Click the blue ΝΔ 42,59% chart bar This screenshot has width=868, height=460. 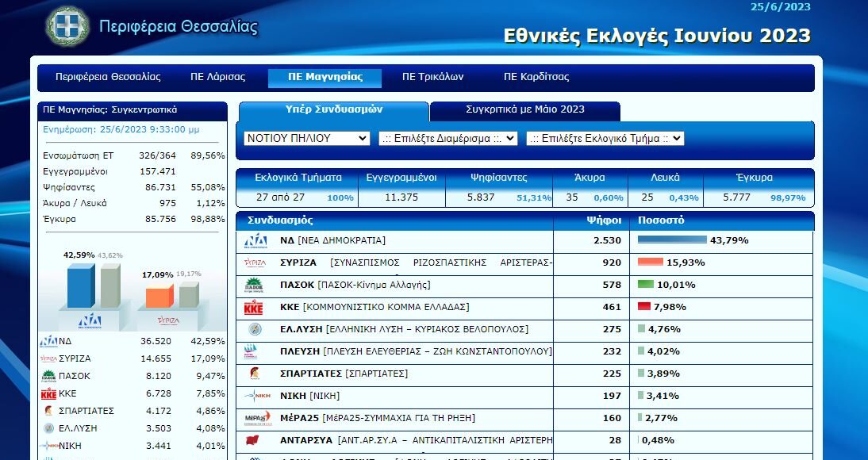(81, 285)
